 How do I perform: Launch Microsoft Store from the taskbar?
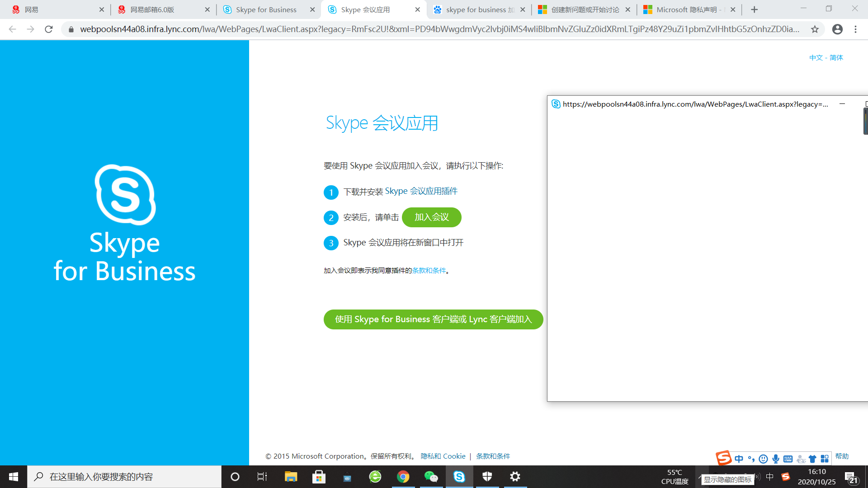pyautogui.click(x=319, y=477)
